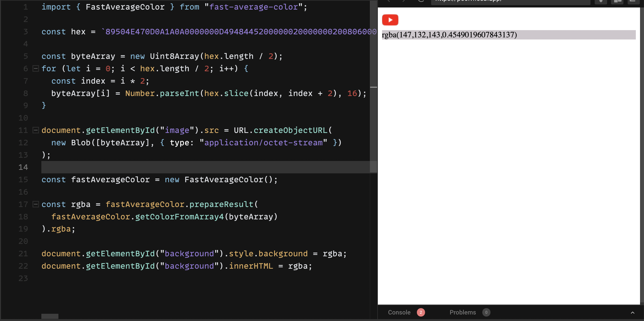Switch to the Console tab
Screen dimensions: 644x321
(x=399, y=312)
